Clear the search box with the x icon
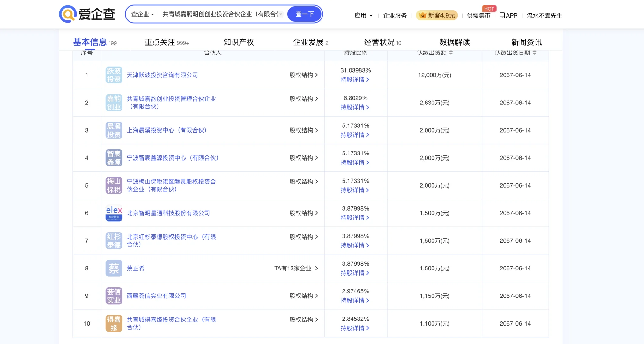Image resolution: width=644 pixels, height=344 pixels. coord(281,14)
